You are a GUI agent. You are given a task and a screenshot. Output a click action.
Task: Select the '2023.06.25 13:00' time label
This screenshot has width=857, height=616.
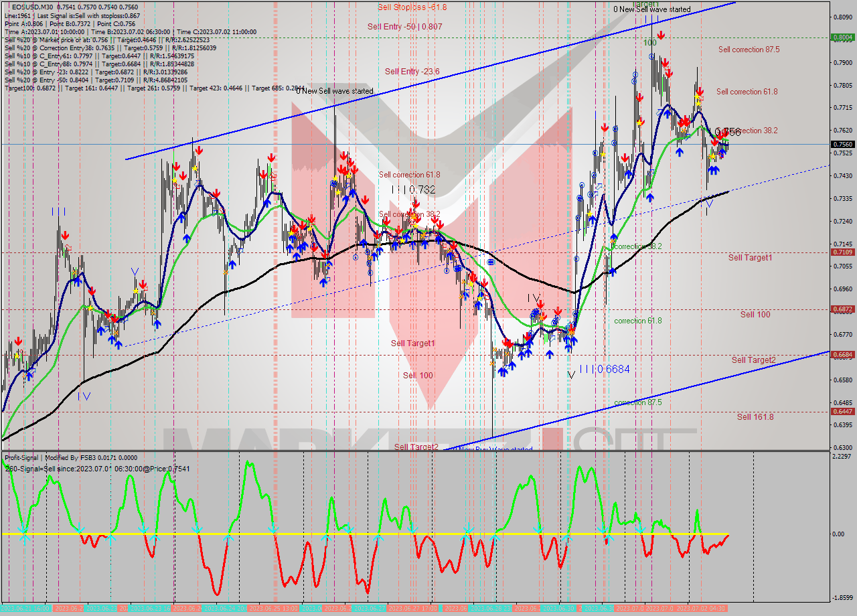click(274, 608)
